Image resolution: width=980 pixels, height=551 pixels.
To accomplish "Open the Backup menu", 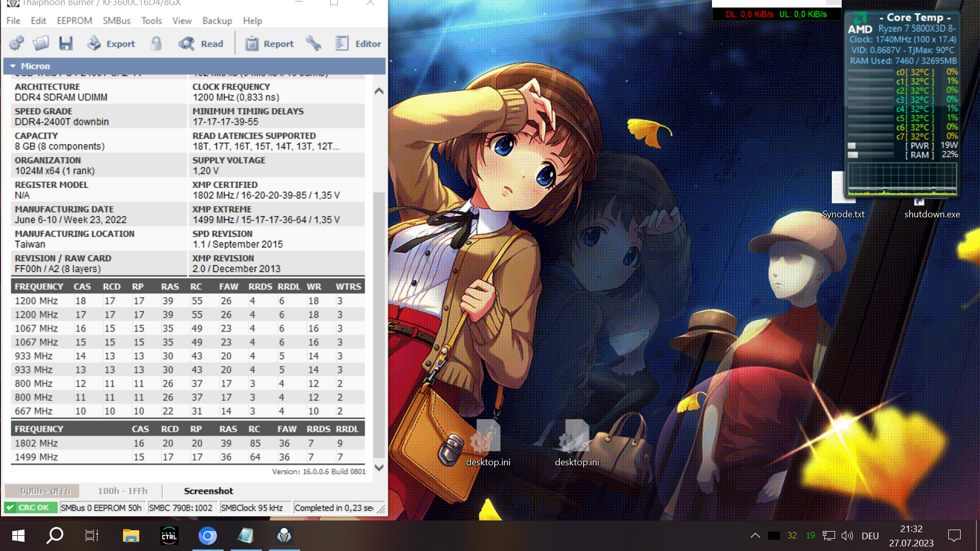I will [217, 20].
